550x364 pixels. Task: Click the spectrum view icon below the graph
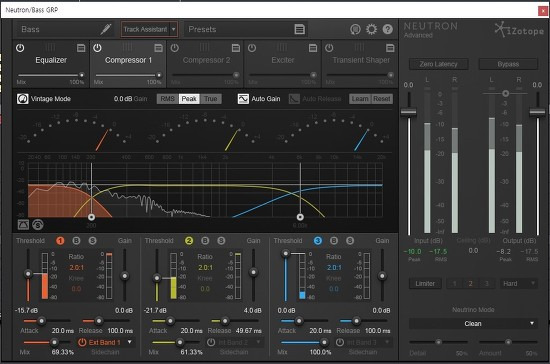click(x=23, y=224)
